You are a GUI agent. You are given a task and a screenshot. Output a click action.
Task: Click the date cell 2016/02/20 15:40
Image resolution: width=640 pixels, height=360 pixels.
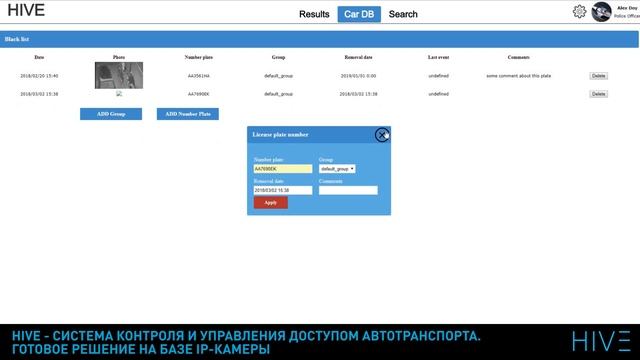pos(39,76)
